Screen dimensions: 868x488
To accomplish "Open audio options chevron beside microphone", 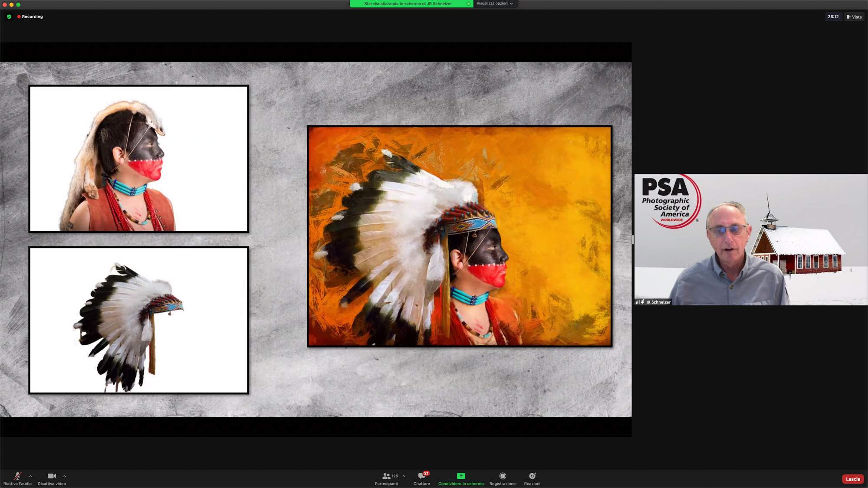I will click(x=30, y=476).
